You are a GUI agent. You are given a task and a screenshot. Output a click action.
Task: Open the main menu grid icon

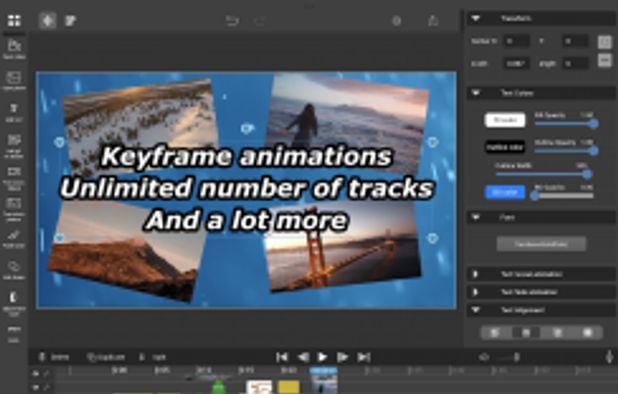(14, 20)
